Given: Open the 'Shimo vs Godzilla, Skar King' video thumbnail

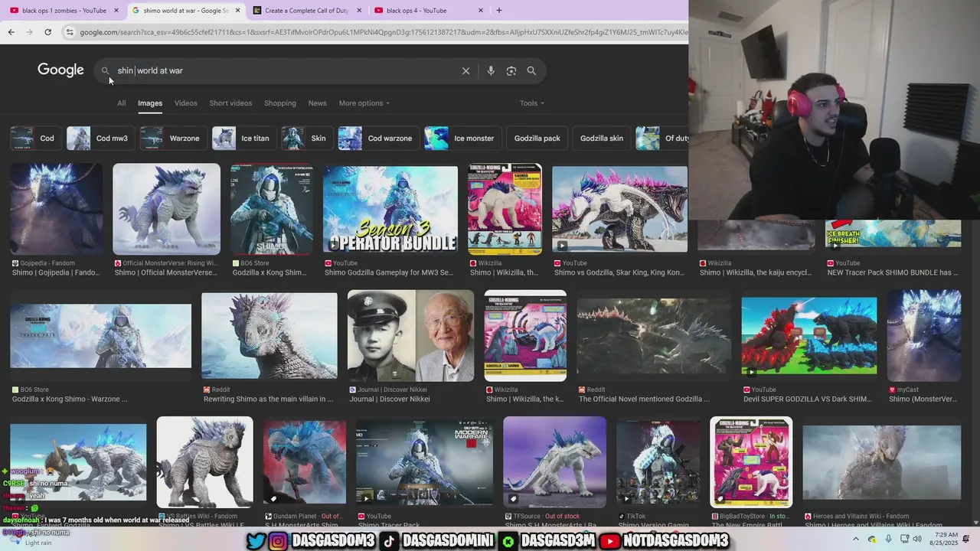Looking at the screenshot, I should point(620,209).
